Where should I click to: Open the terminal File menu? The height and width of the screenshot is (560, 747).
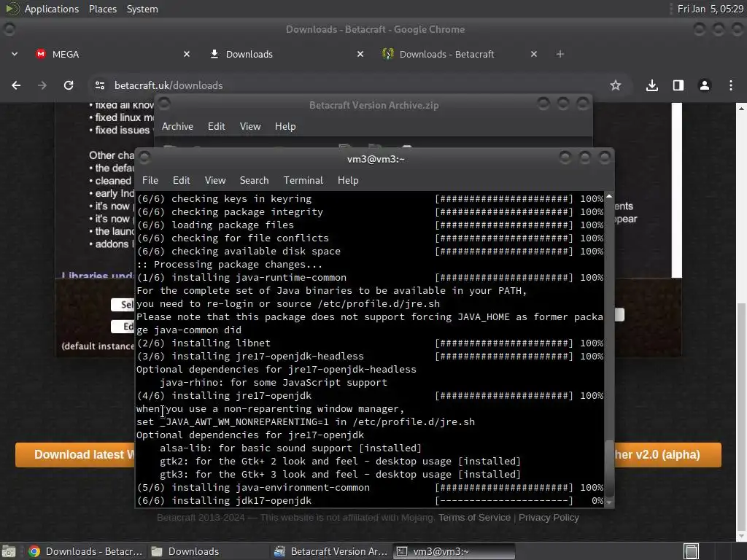click(150, 181)
